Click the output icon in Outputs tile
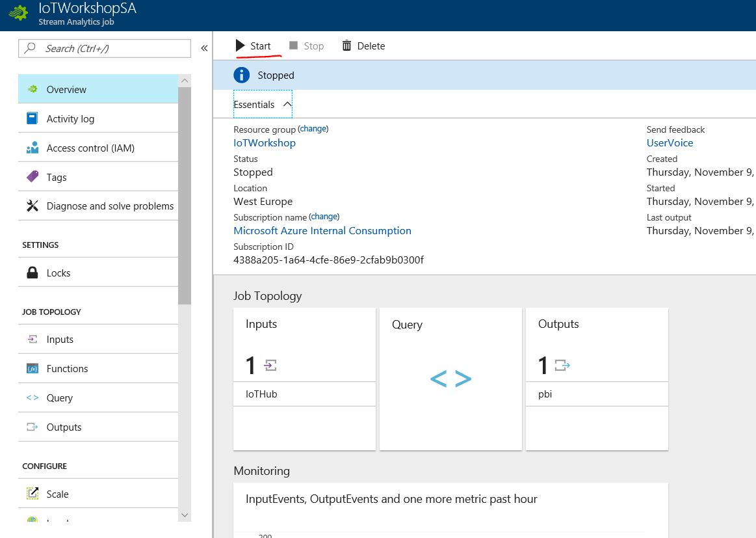The width and height of the screenshot is (756, 538). point(562,365)
